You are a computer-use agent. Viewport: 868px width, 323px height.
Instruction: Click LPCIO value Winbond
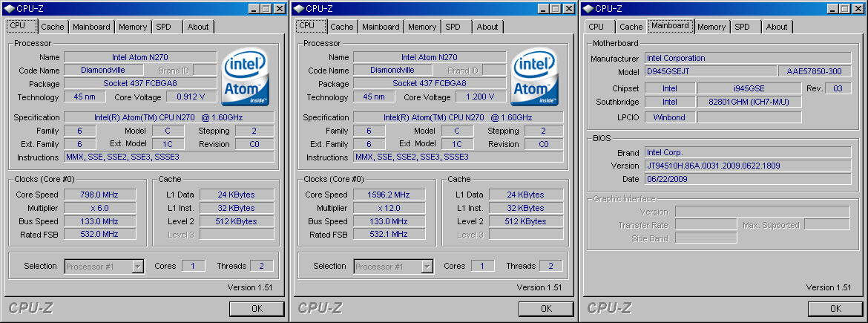(x=669, y=117)
